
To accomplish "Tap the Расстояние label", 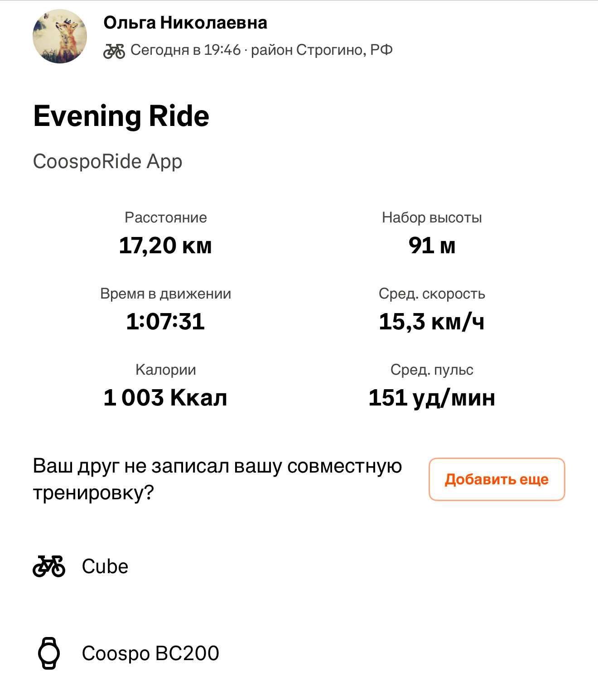I will tap(166, 217).
